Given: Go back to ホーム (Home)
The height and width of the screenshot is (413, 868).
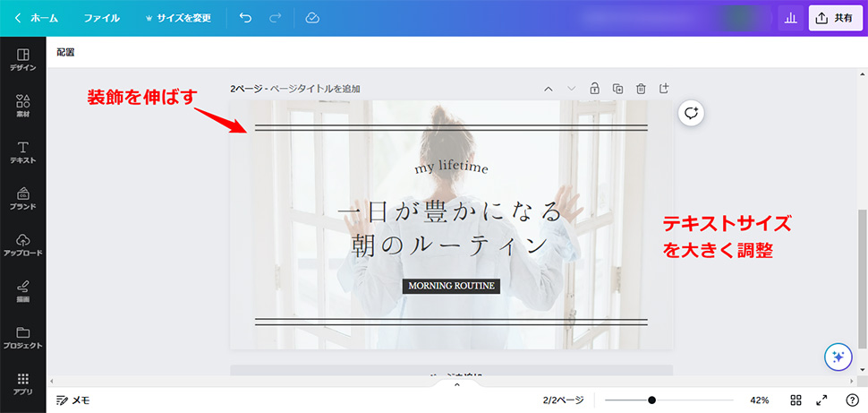Looking at the screenshot, I should coord(37,18).
